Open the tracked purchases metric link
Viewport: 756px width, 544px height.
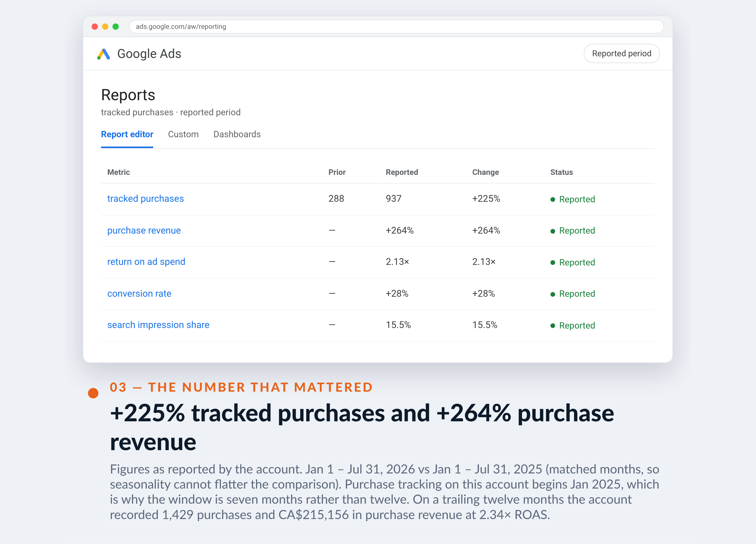tap(145, 199)
